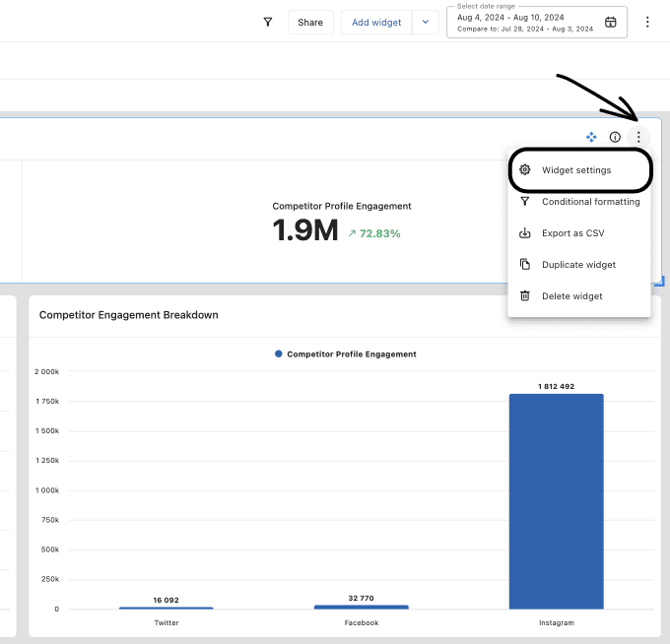Viewport: 670px width, 644px height.
Task: Select Conditional formatting menu option
Action: 590,202
